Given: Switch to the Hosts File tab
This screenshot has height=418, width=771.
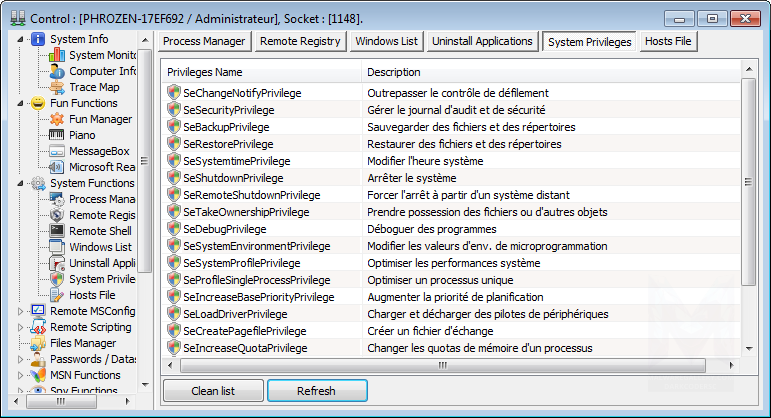Looking at the screenshot, I should point(671,41).
